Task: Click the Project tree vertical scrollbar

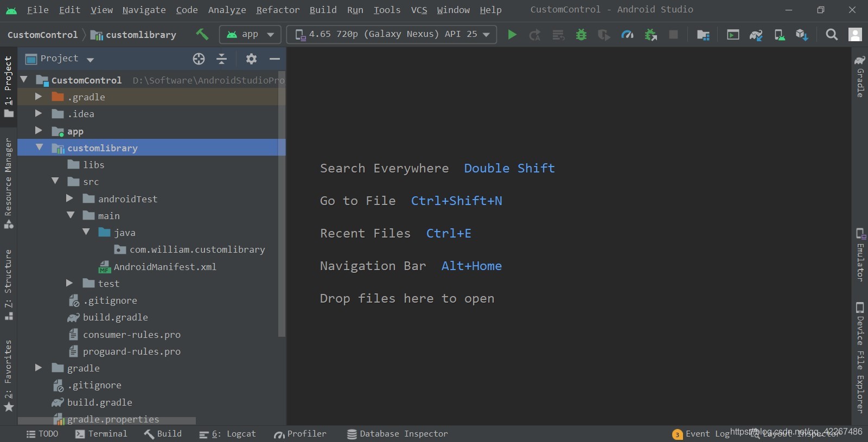Action: tap(282, 204)
